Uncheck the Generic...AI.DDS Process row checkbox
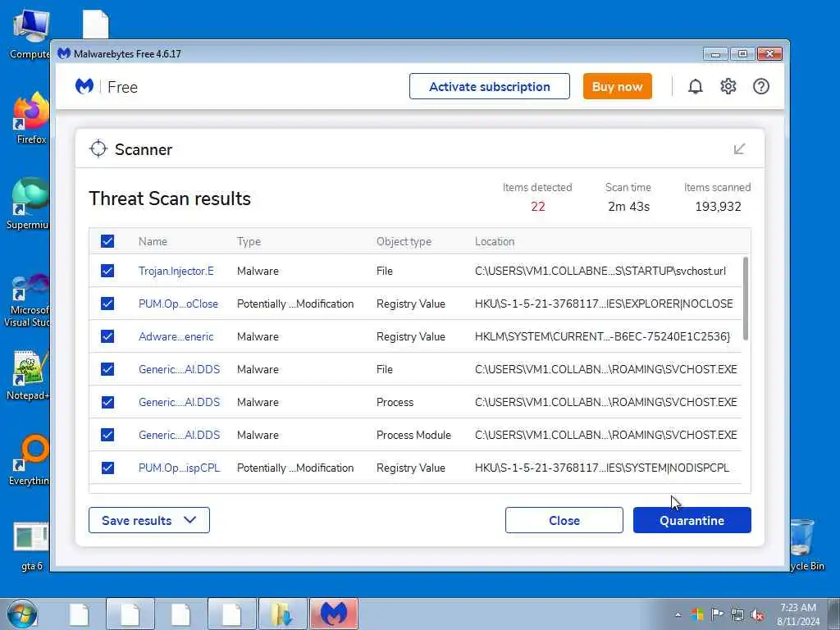The height and width of the screenshot is (630, 840). point(107,402)
